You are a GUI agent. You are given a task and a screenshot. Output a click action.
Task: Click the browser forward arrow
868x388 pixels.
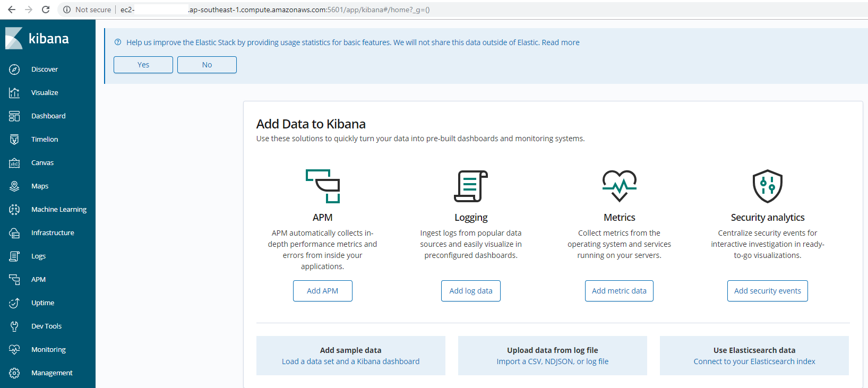(29, 10)
